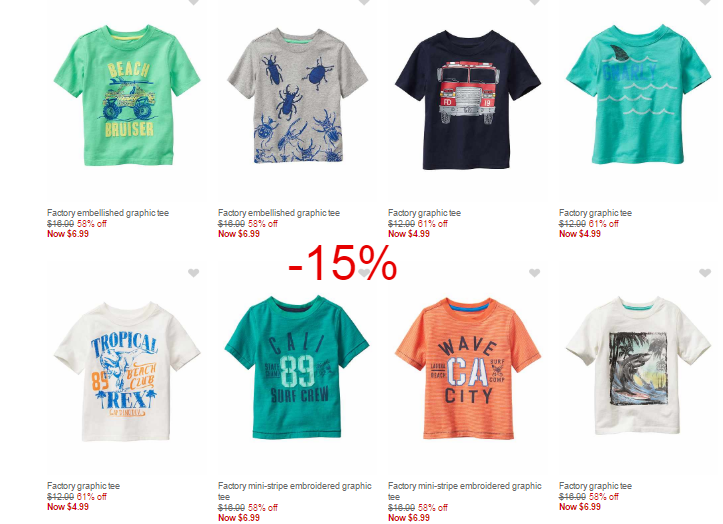
Task: Open the gray beetle print tee image
Action: click(298, 95)
